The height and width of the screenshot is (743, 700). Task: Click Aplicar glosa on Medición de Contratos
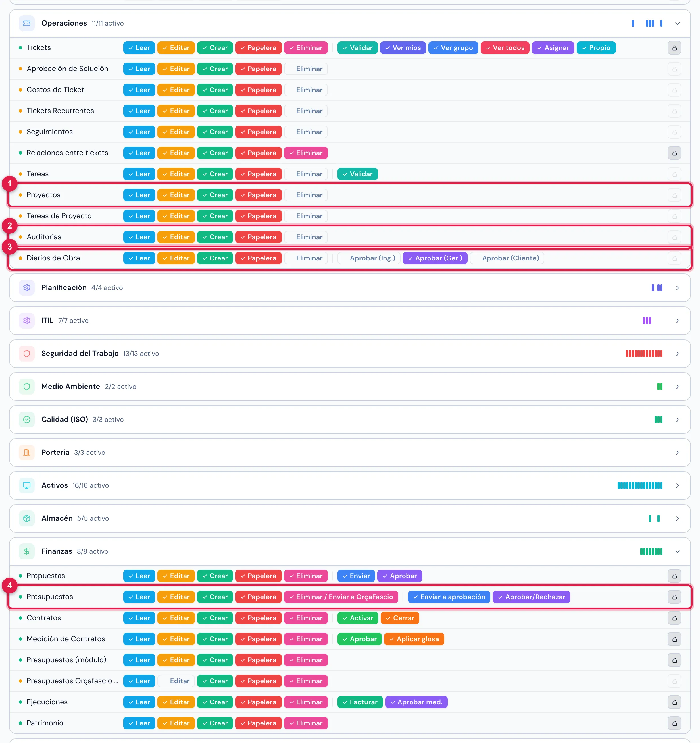414,639
